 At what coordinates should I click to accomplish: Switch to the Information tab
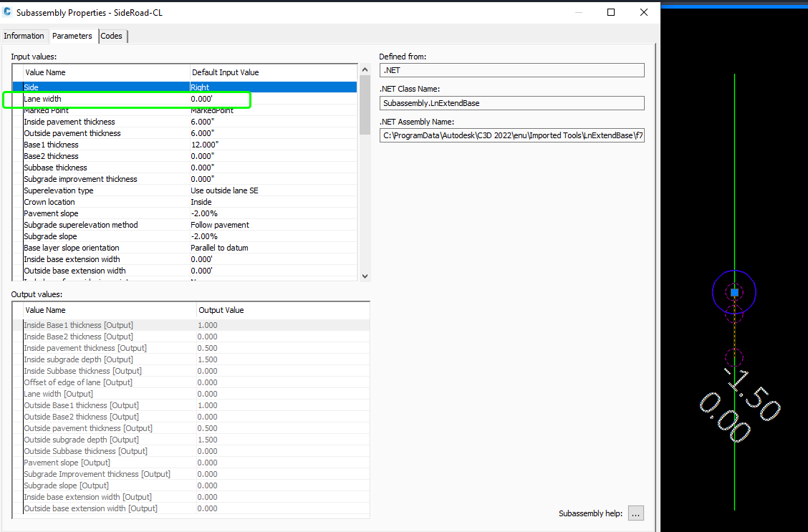pyautogui.click(x=24, y=36)
